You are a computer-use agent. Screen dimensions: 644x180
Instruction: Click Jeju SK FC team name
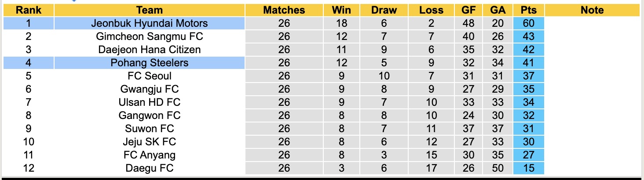pos(150,142)
